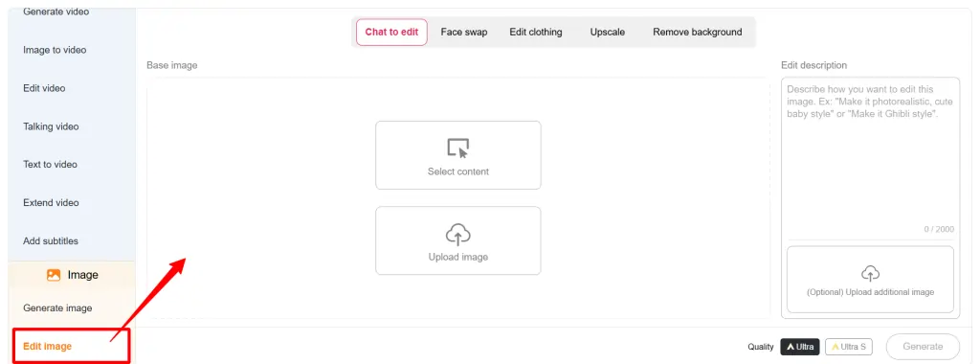Image resolution: width=980 pixels, height=364 pixels.
Task: Switch to the Face swap tab
Action: coord(464,32)
